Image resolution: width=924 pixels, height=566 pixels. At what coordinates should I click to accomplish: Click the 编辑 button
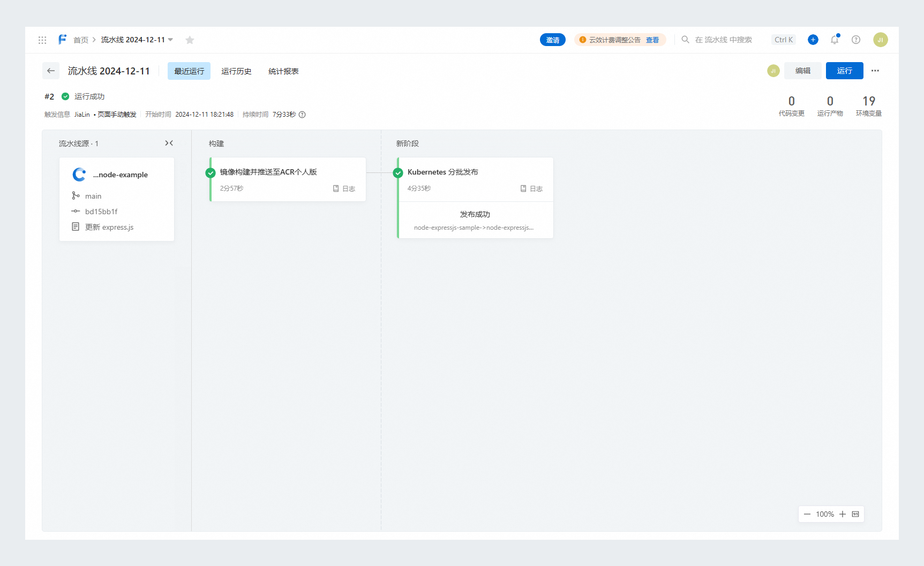coord(803,71)
